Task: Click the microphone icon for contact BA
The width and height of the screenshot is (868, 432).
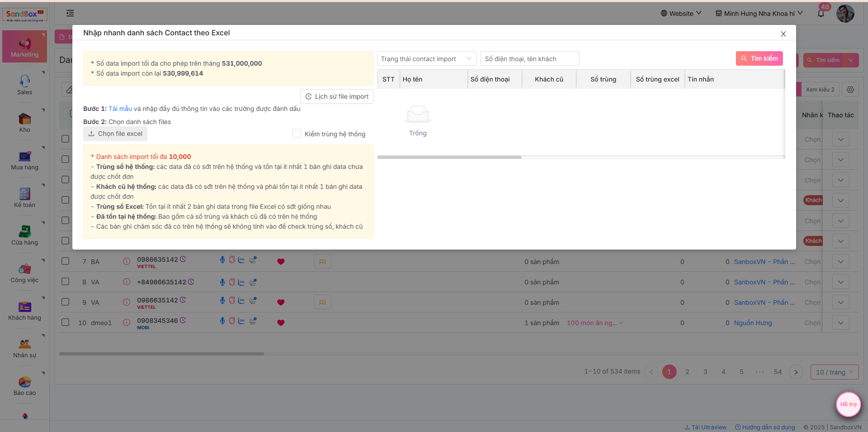Action: [223, 260]
